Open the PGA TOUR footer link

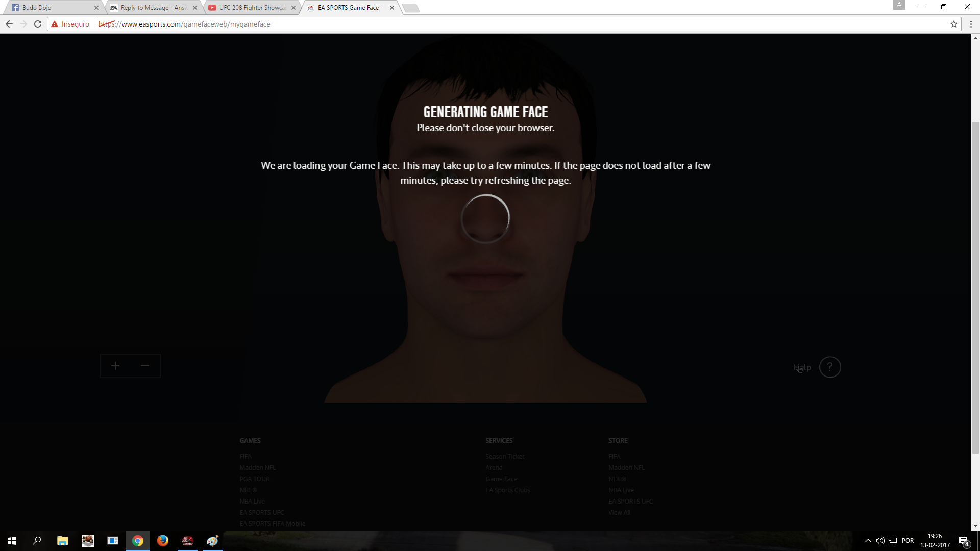click(255, 479)
